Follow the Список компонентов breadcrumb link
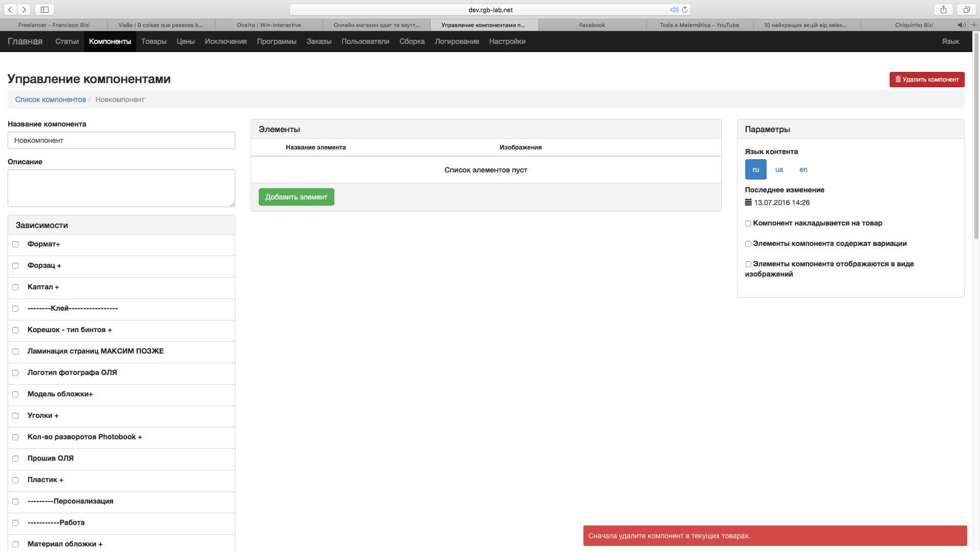980x551 pixels. (51, 99)
